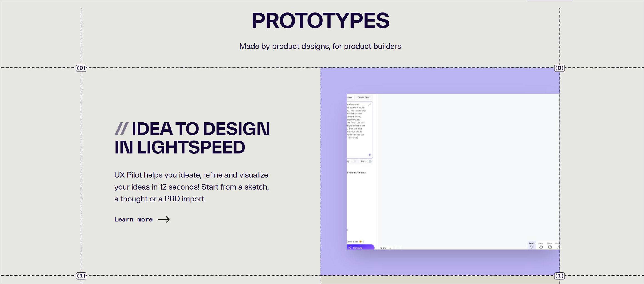Click the Learn more link
Viewport: 644px width, 284px height.
pyautogui.click(x=142, y=219)
